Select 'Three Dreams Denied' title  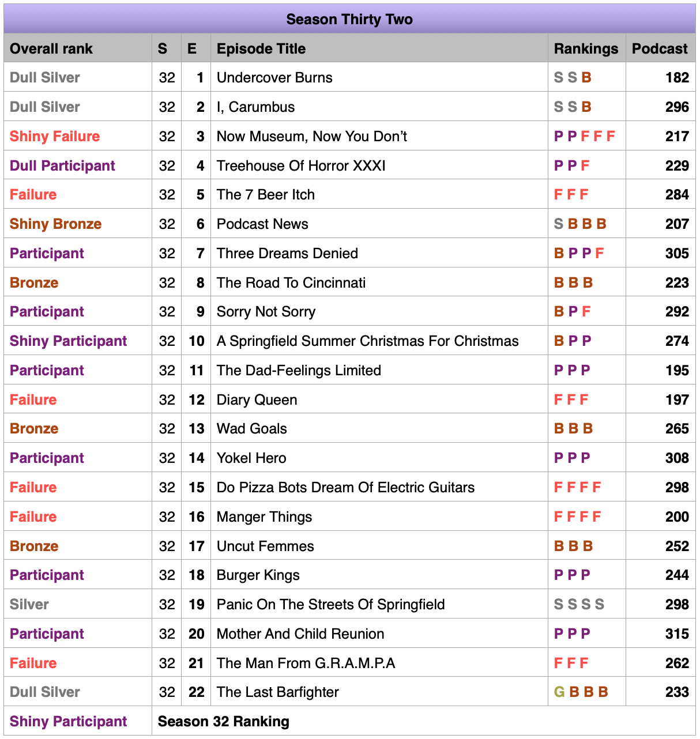[x=287, y=253]
